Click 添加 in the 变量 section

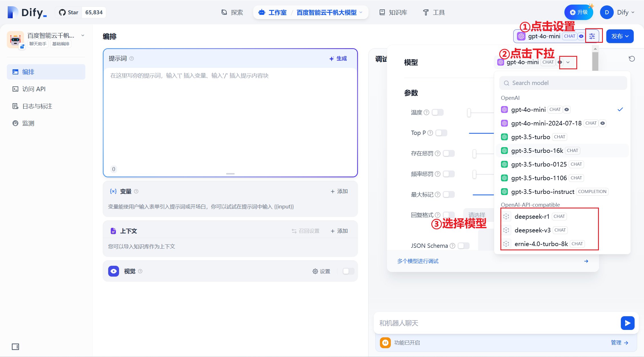click(339, 191)
